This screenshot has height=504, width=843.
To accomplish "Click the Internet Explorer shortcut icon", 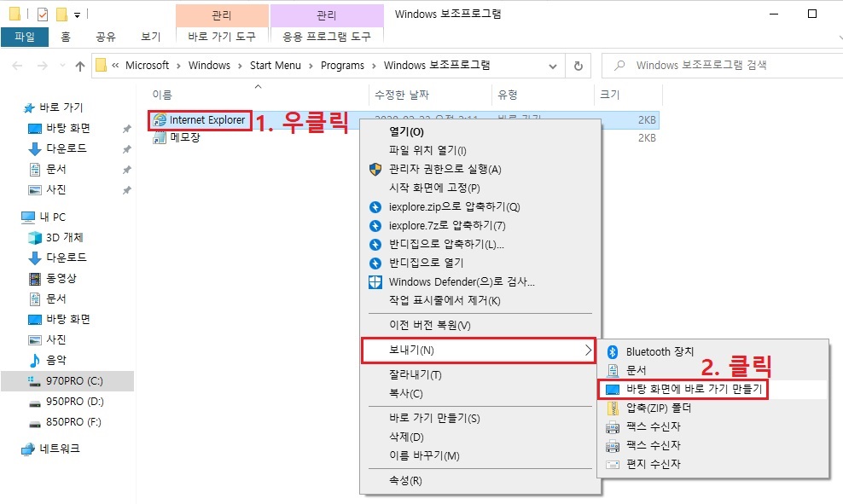I will coord(160,120).
